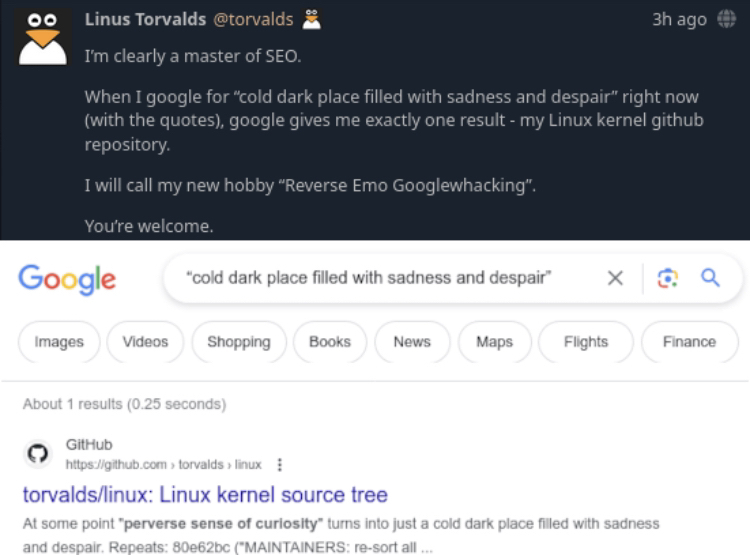Screen dimensions: 750x555
Task: Select the Shopping filter
Action: pyautogui.click(x=239, y=342)
